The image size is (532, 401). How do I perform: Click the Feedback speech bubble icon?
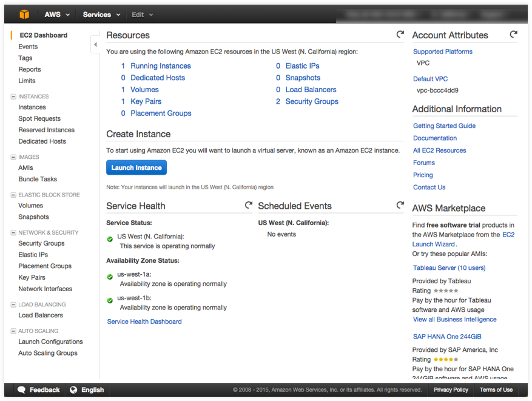[x=22, y=389]
